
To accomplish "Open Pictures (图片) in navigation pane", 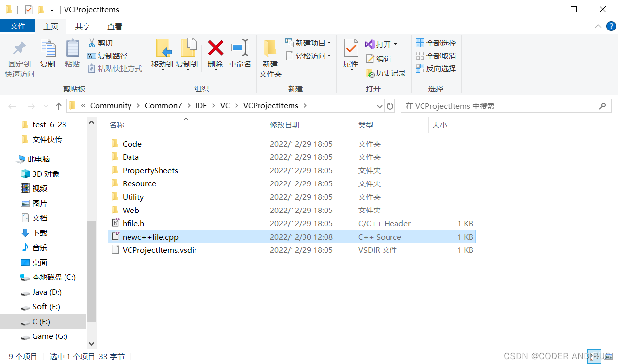I will click(40, 203).
